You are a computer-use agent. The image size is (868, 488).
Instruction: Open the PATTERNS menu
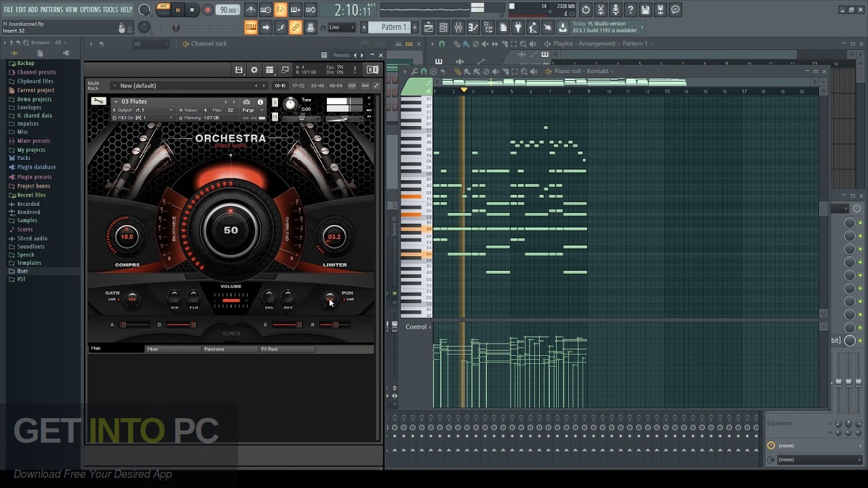pos(52,9)
